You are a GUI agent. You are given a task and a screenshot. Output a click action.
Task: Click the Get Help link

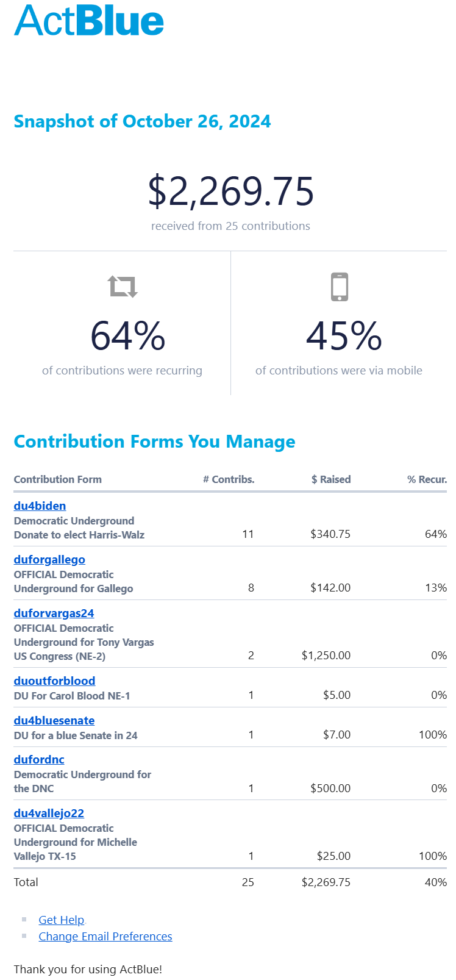pos(61,920)
